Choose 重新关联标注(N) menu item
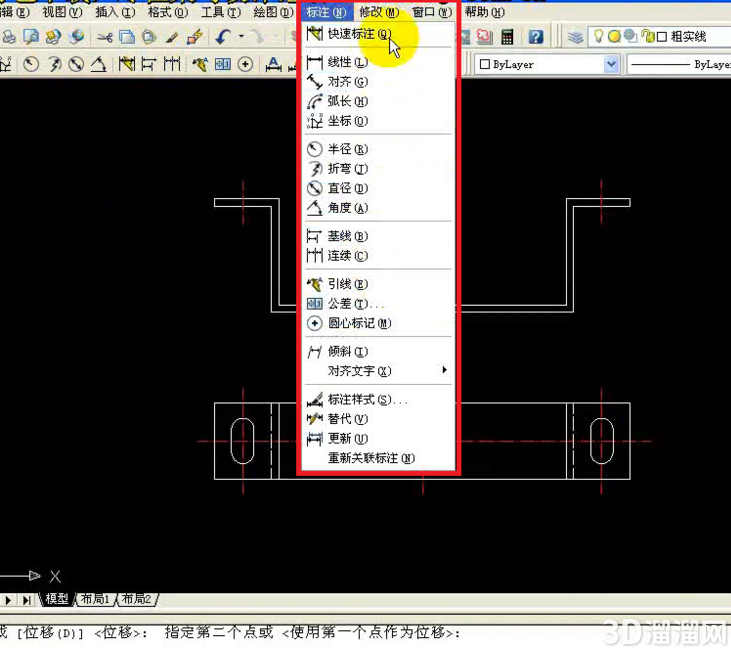 tap(378, 458)
